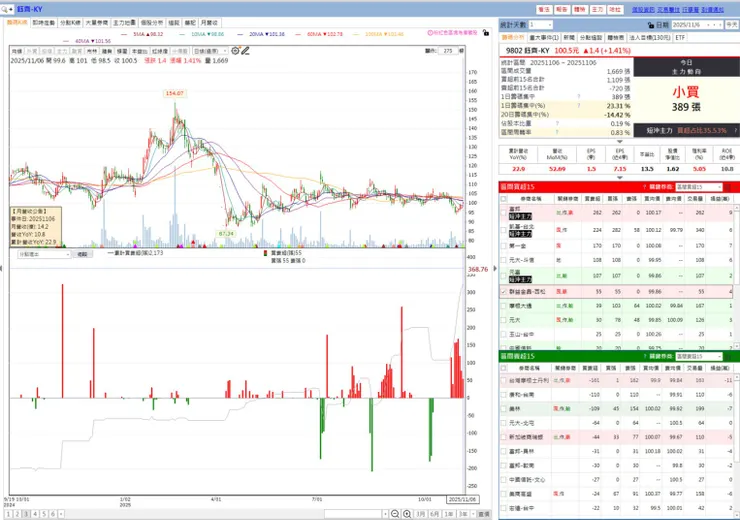The height and width of the screenshot is (520, 740).
Task: Select the pencil drawing tool
Action: click(x=245, y=50)
